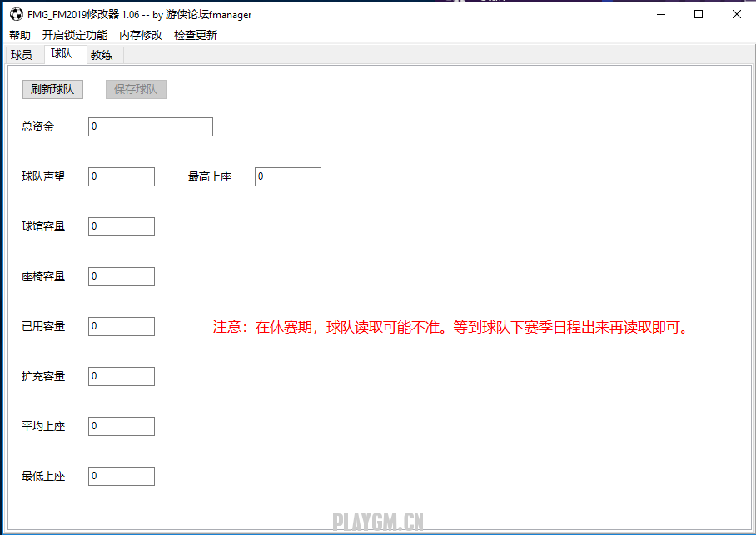756x535 pixels.
Task: Focus the 平均上座 input field
Action: [x=122, y=427]
